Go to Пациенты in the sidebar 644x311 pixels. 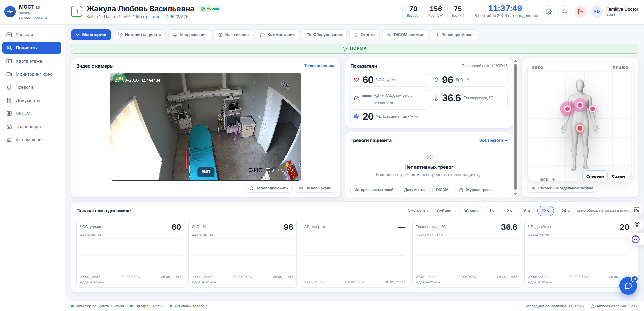click(32, 48)
